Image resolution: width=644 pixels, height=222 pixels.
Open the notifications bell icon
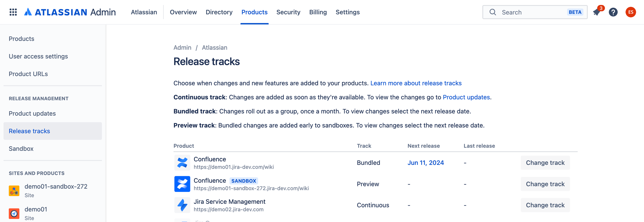(597, 12)
